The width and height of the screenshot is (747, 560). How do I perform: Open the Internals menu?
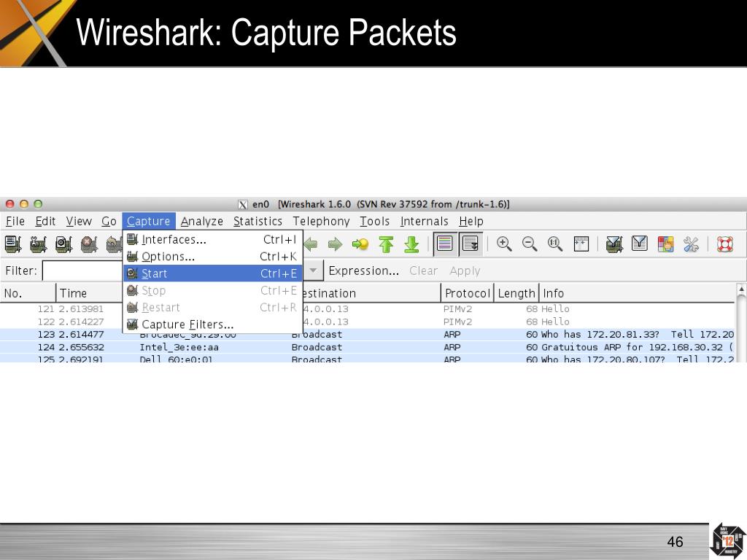[x=424, y=222]
